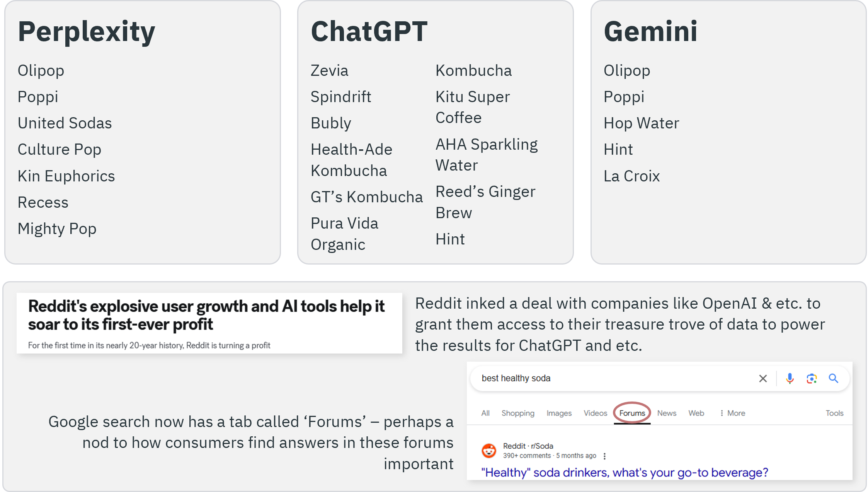Expand the More search filters dropdown

click(732, 413)
